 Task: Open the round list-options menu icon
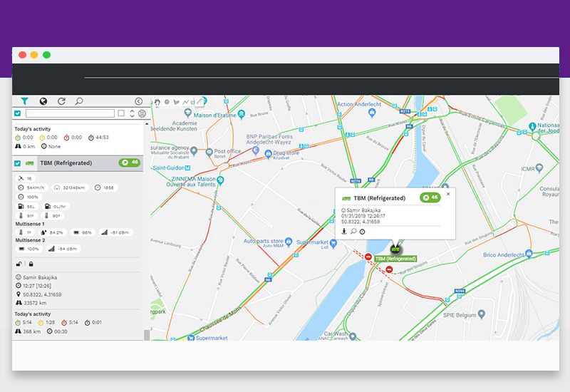point(142,113)
